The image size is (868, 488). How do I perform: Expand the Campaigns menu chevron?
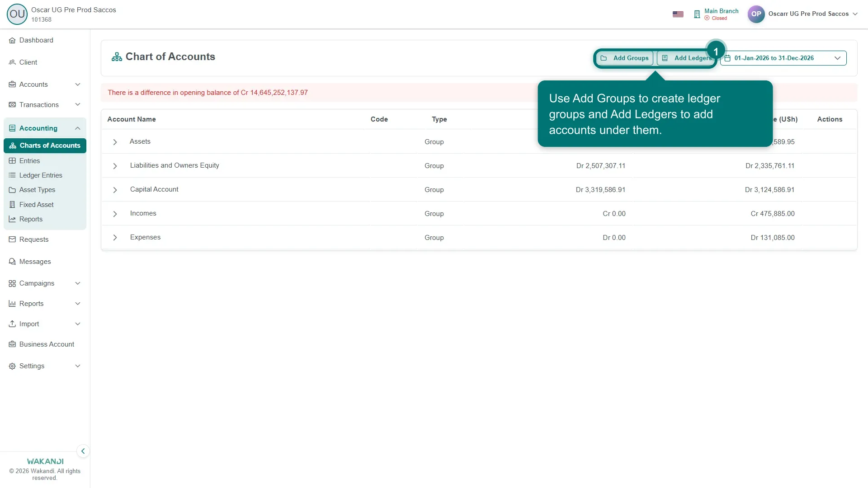(78, 283)
